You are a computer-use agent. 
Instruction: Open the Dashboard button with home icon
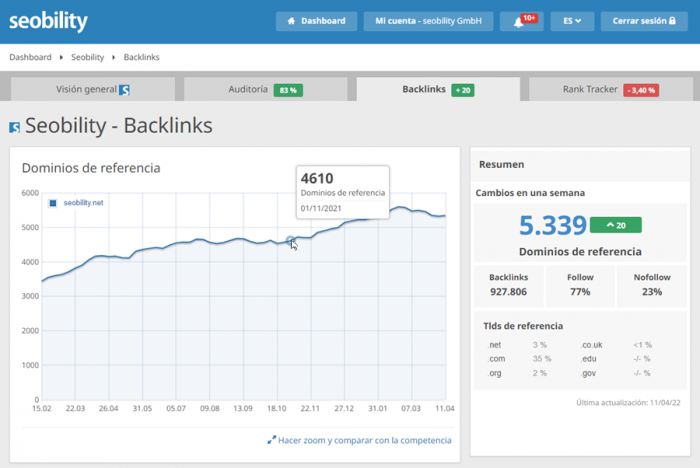(x=316, y=21)
